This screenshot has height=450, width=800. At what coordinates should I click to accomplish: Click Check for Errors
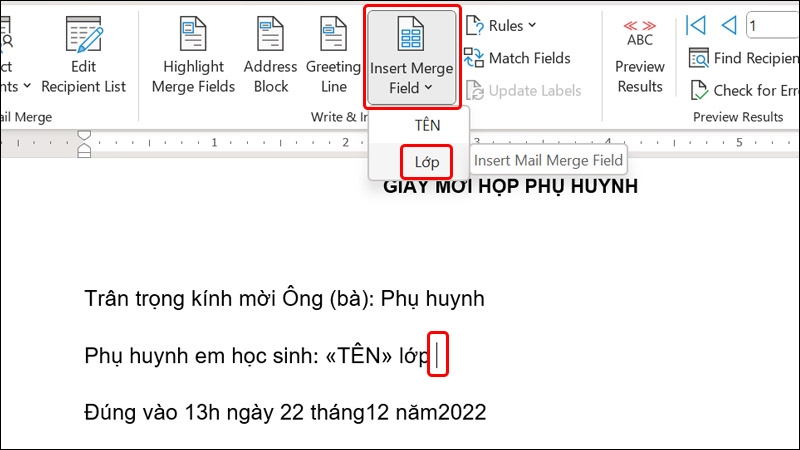point(744,91)
